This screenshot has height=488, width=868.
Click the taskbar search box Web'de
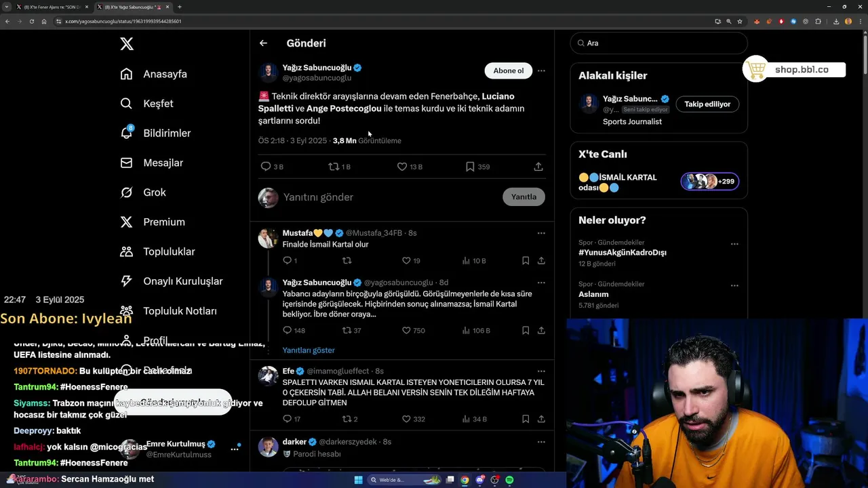405,480
